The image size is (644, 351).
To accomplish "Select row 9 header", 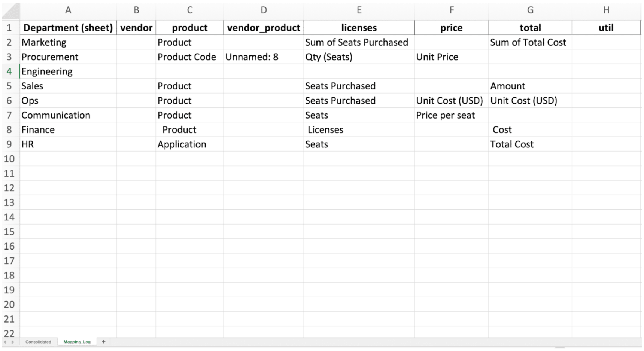I will [9, 144].
